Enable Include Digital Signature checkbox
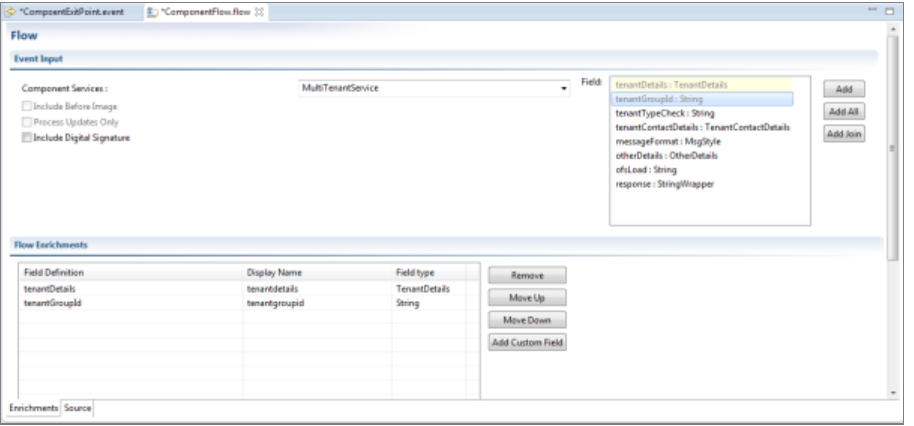 point(27,137)
